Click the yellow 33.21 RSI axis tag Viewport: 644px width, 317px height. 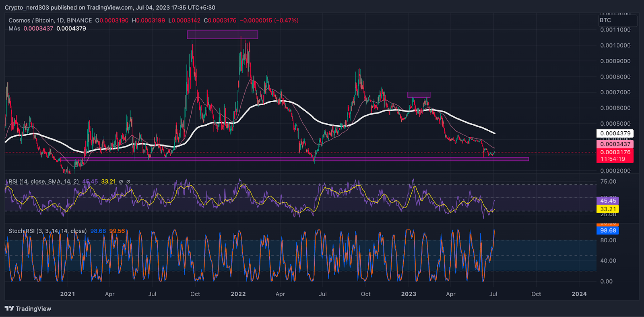[x=608, y=209]
